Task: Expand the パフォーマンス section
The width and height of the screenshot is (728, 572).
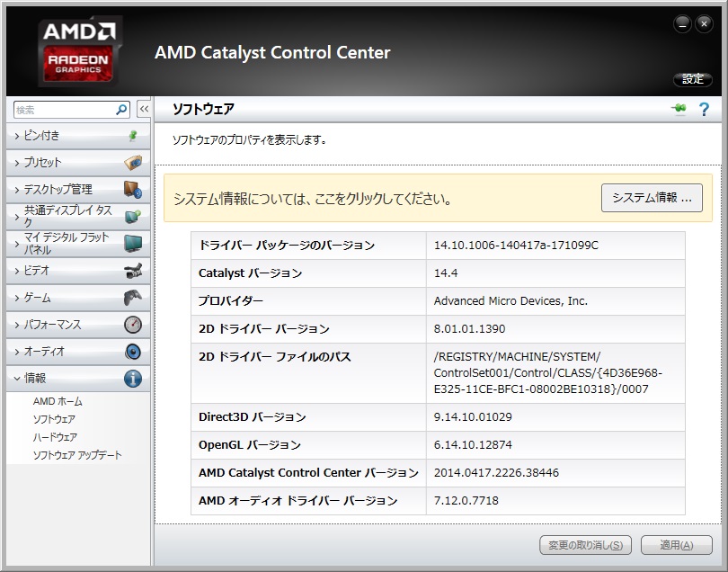Action: (78, 325)
